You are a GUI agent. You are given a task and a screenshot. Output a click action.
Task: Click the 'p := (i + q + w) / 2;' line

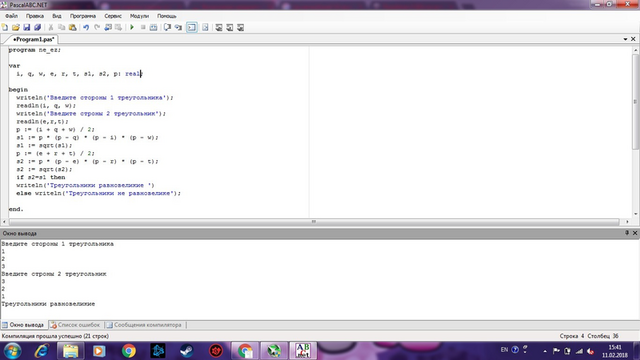[56, 129]
